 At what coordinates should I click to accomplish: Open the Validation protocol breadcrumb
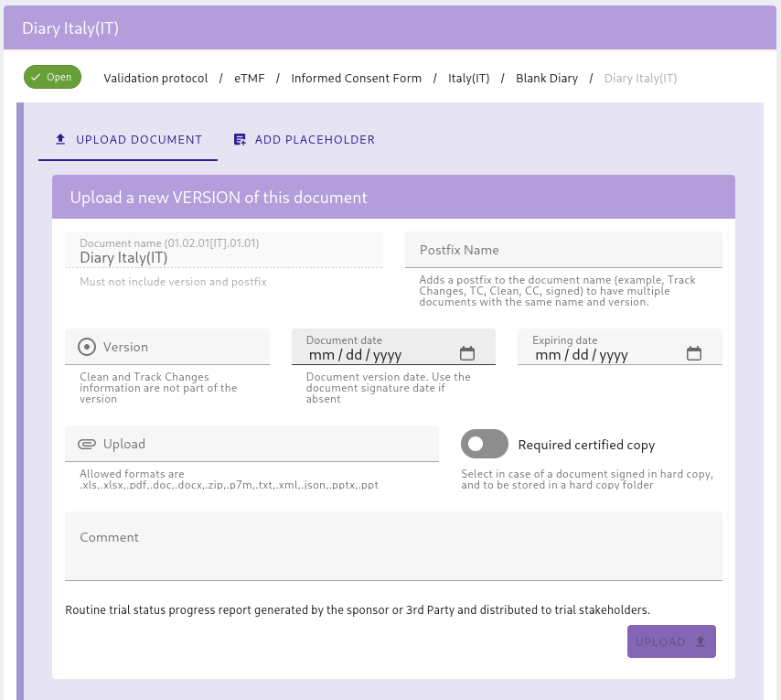(155, 78)
